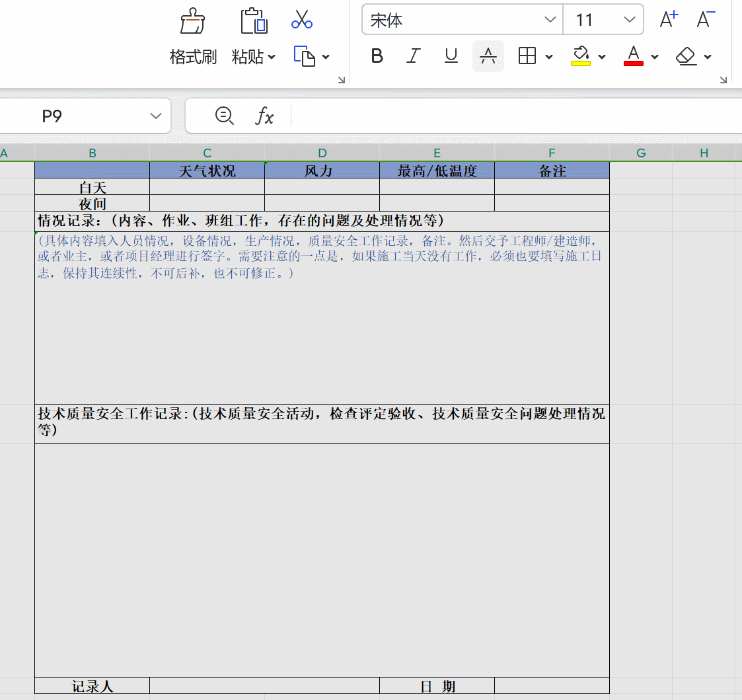The image size is (742, 700).
Task: Click the fx insert function icon
Action: point(266,116)
